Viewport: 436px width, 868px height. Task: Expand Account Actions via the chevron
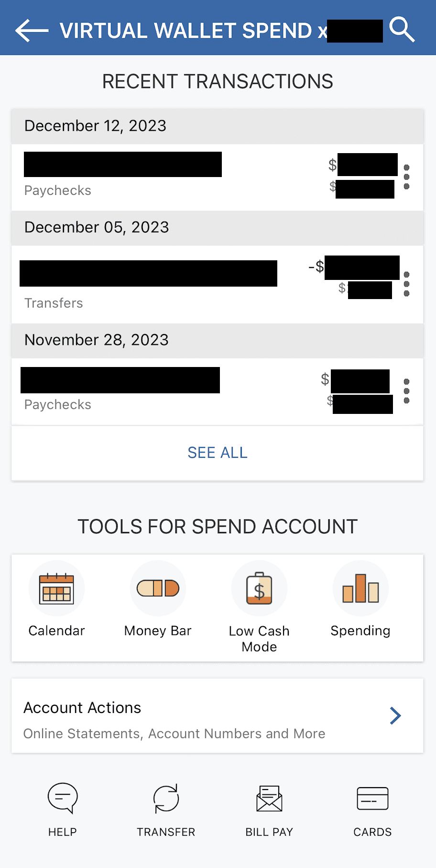395,716
